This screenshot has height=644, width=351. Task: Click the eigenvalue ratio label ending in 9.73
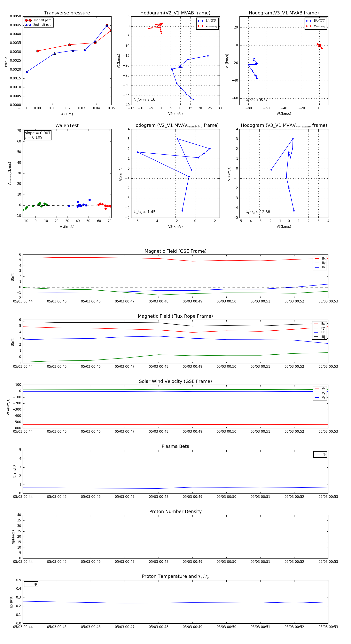257,100
